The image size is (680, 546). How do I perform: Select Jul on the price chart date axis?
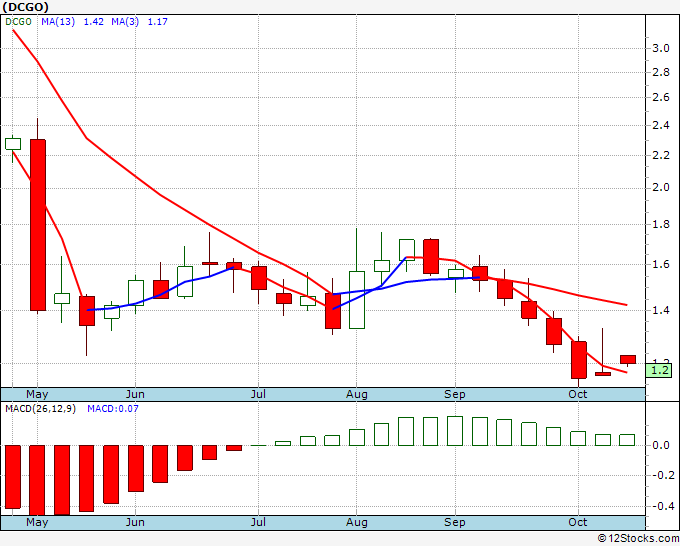pos(258,394)
